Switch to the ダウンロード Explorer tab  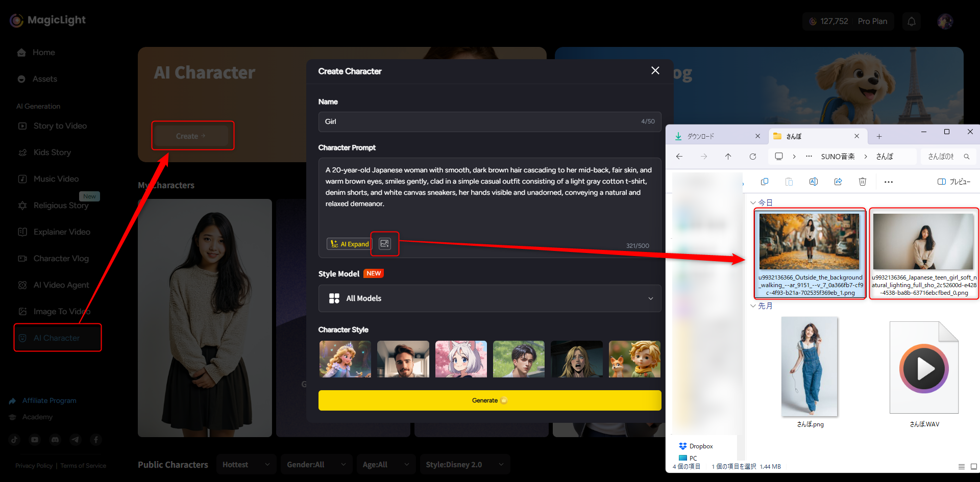715,136
